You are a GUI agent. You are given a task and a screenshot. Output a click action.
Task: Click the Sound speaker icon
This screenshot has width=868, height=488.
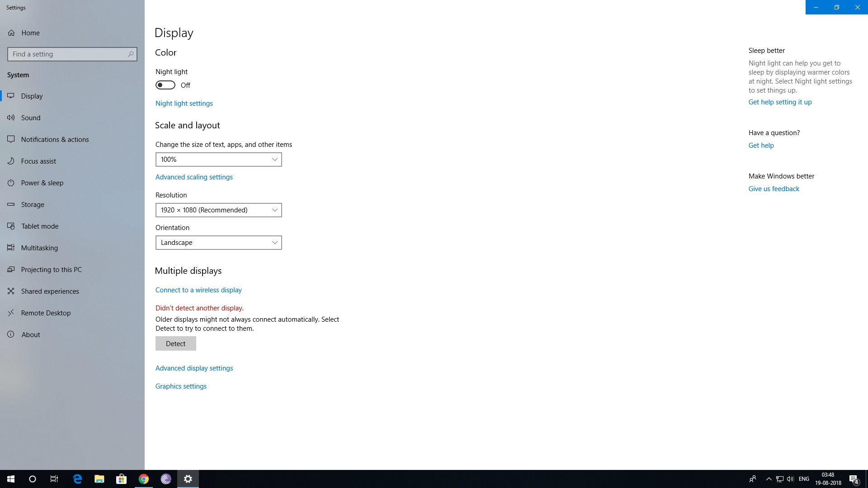click(x=11, y=118)
